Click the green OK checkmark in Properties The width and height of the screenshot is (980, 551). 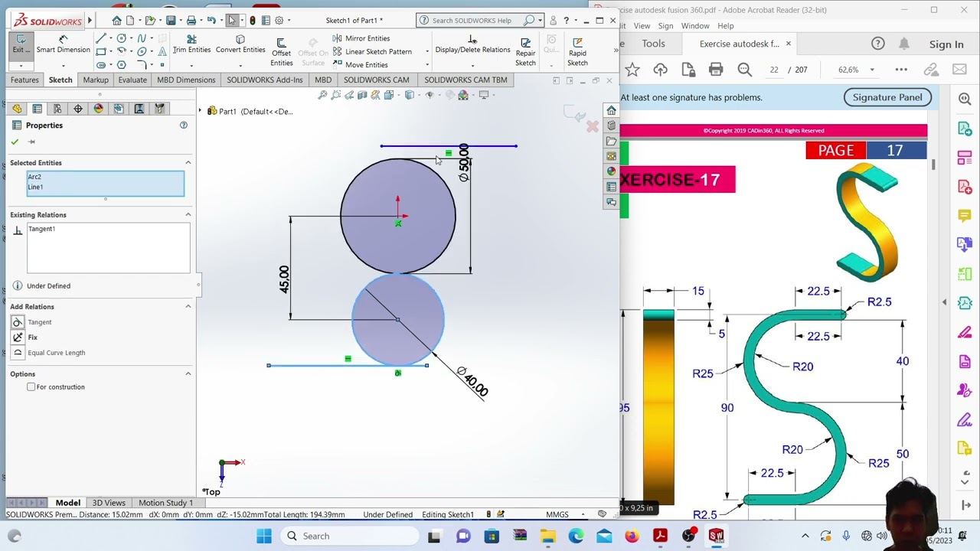[x=15, y=142]
